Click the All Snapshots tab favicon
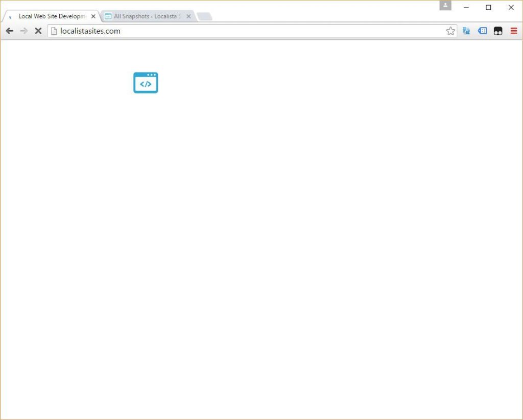Screen dimensions: 523x420 coord(108,16)
